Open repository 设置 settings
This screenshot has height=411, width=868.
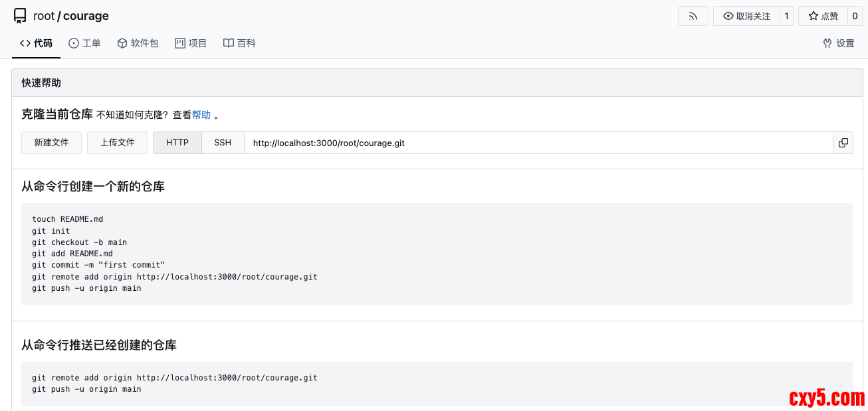tap(838, 43)
